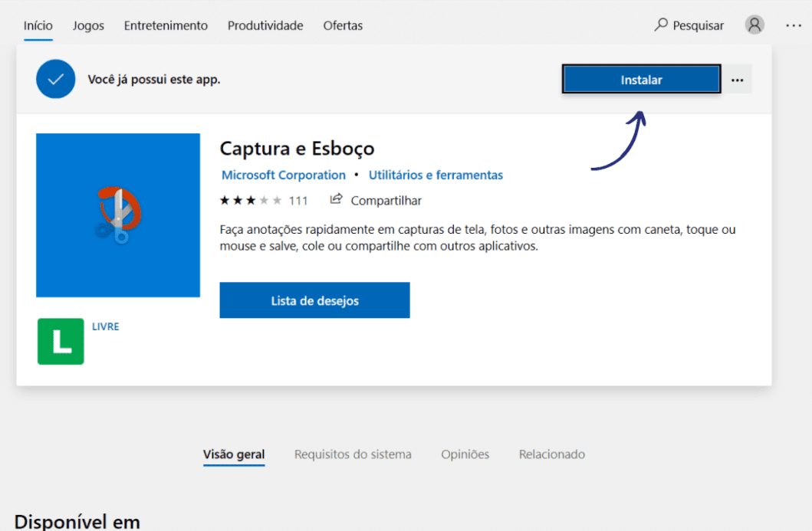
Task: Switch to the Jogos tab
Action: 88,25
